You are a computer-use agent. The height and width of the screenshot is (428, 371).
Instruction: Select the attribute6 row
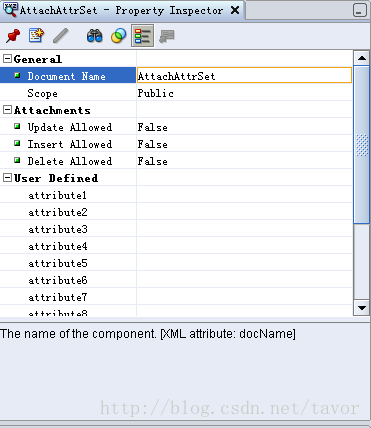[176, 280]
